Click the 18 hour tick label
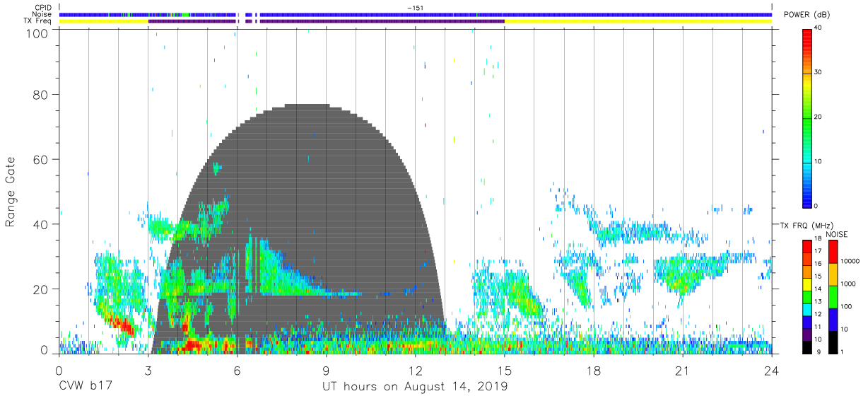Viewport: 868px width, 401px height. [594, 371]
